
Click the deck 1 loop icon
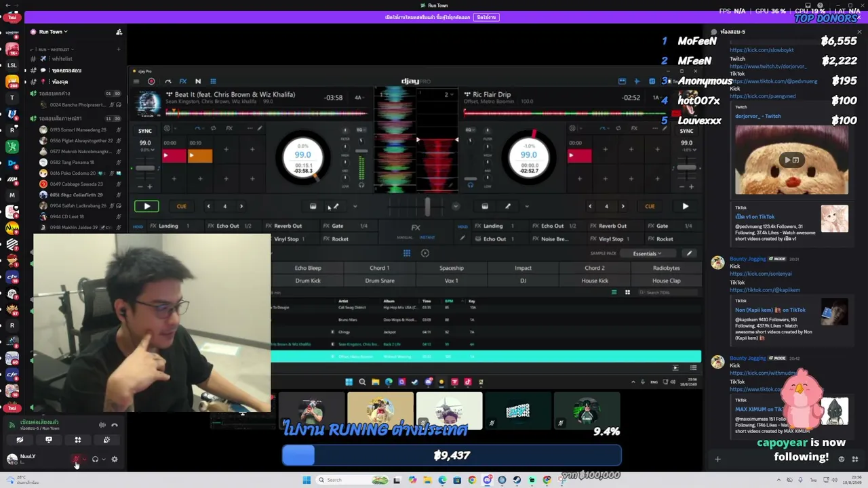coord(213,128)
